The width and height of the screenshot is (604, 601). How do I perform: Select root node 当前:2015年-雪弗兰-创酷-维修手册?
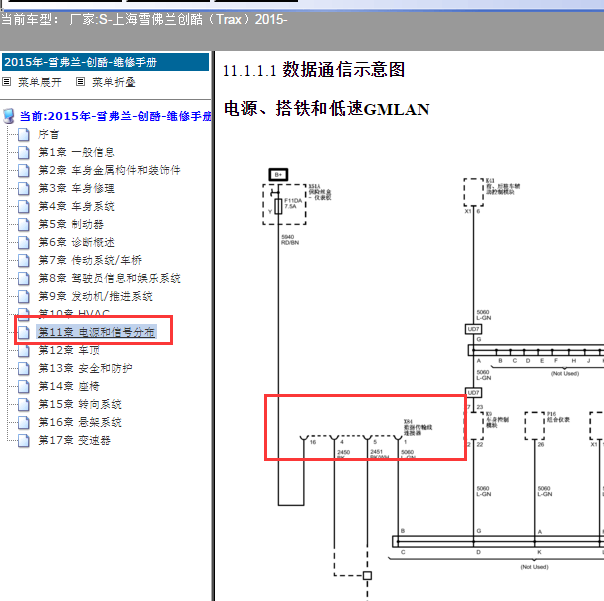tap(116, 116)
